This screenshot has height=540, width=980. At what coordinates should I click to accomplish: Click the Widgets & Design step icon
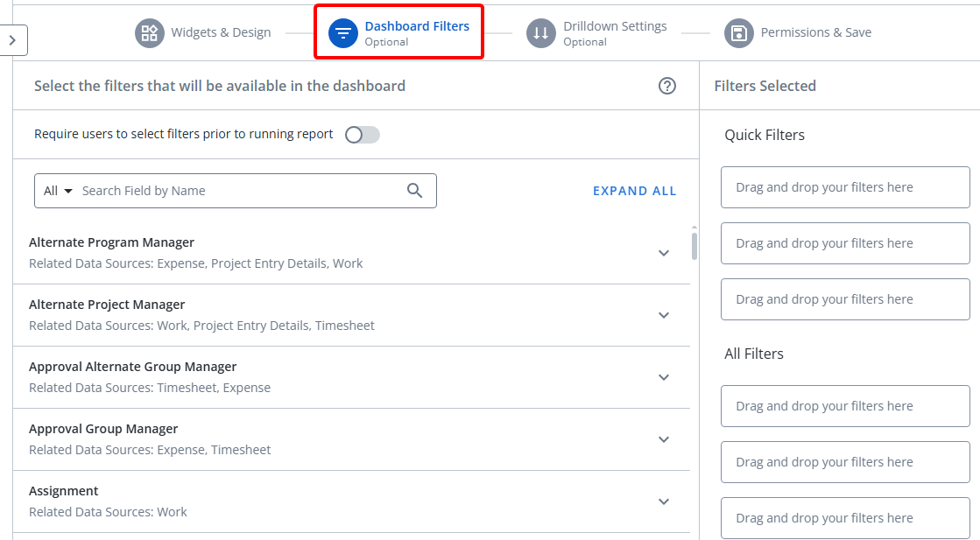click(150, 33)
